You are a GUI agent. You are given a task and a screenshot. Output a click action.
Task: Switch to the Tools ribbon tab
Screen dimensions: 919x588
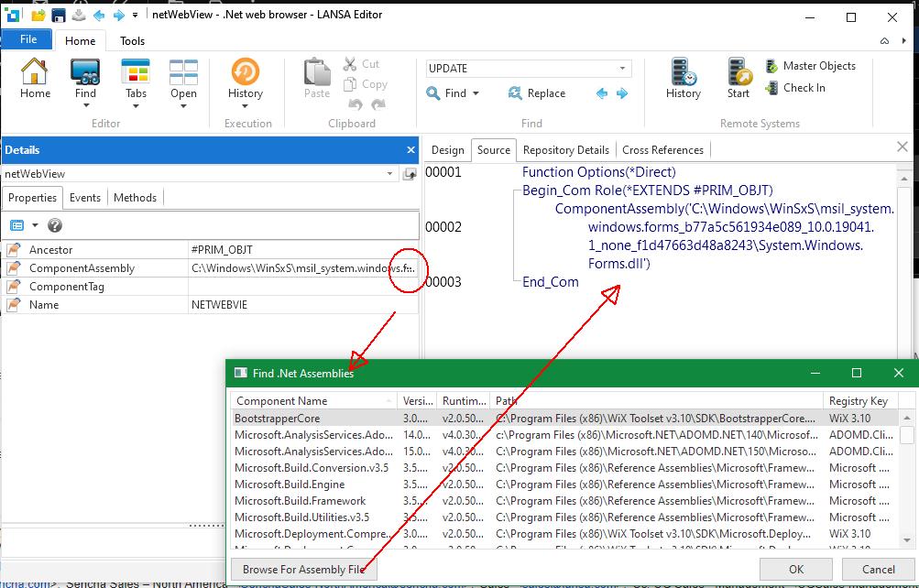click(132, 40)
